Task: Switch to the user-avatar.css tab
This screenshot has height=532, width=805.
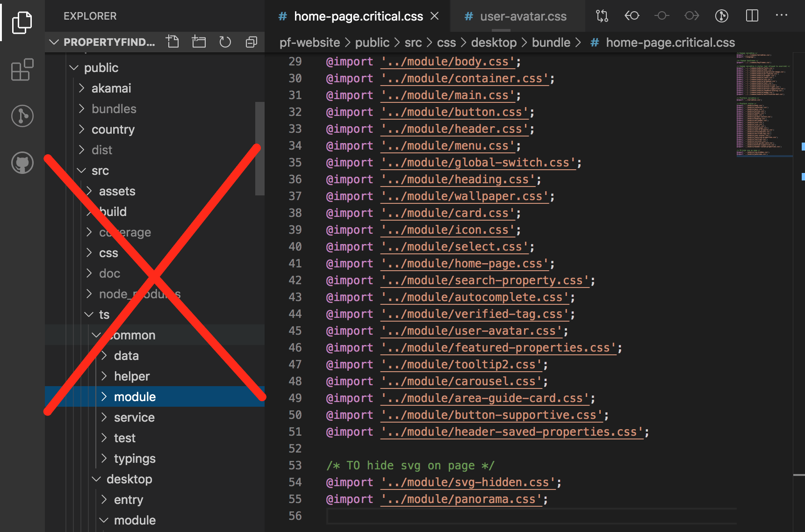Action: click(523, 16)
